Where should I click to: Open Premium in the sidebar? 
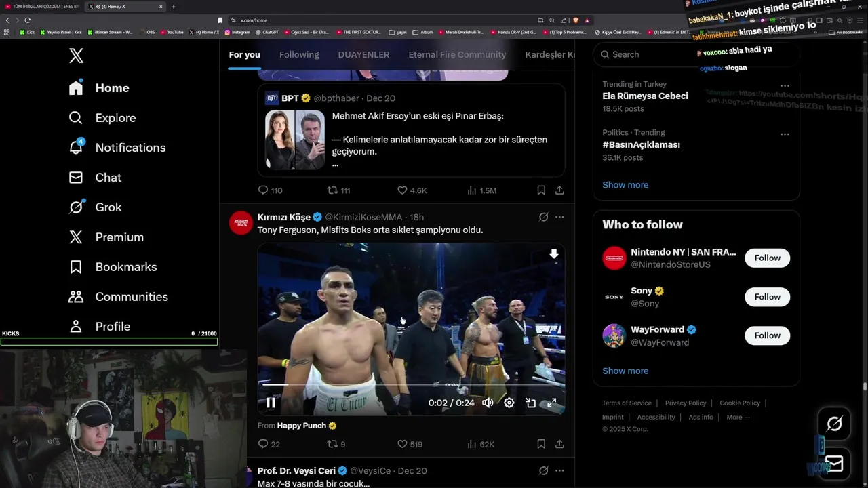pos(106,237)
